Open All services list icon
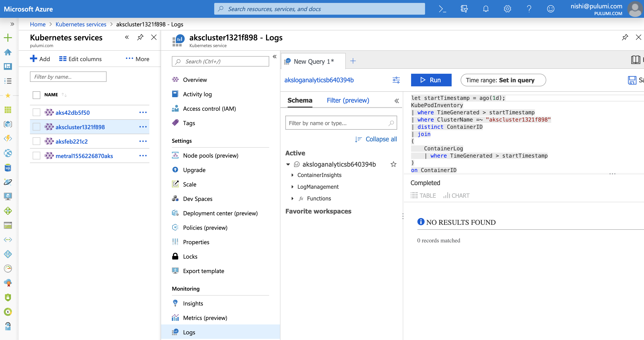The width and height of the screenshot is (644, 340). pos(8,81)
